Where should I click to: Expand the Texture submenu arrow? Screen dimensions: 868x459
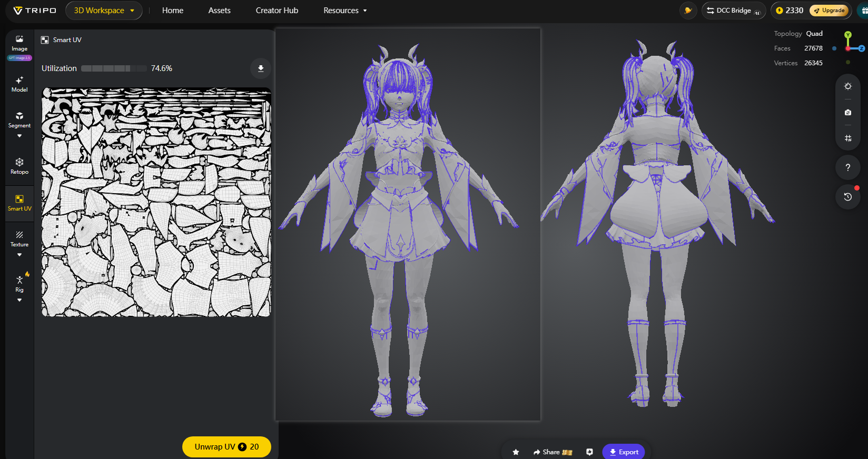pos(19,255)
